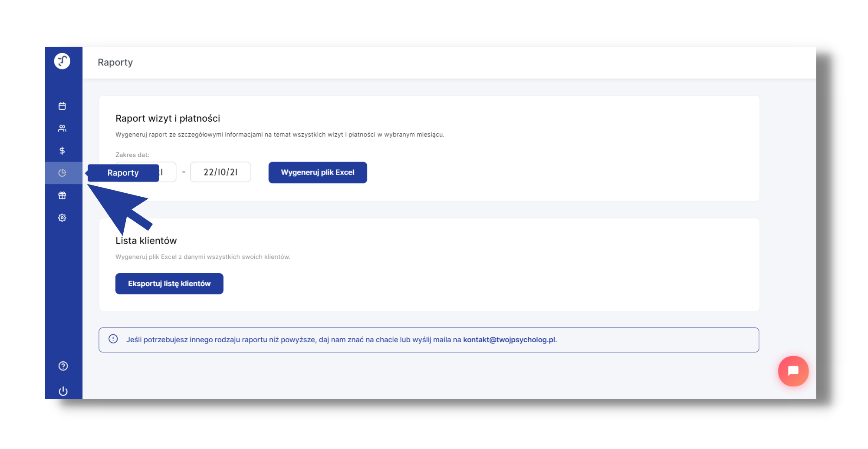Viewport: 868px width, 449px height.
Task: Click the Raporty page header title
Action: tap(115, 63)
